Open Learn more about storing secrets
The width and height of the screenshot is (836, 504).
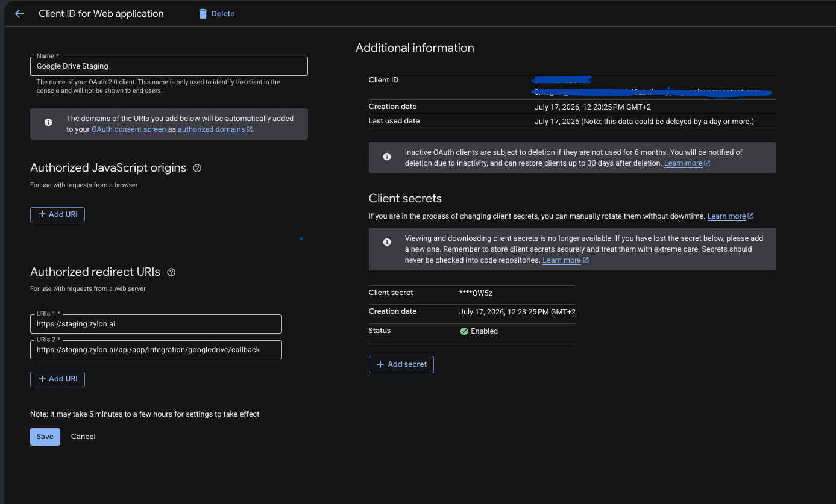point(562,260)
